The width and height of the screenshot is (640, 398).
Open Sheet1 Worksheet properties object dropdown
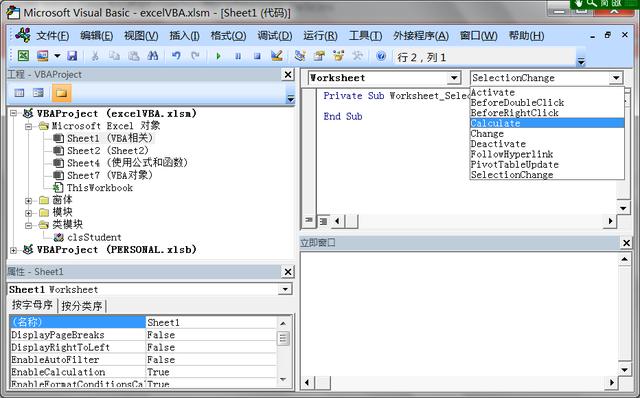pos(284,289)
